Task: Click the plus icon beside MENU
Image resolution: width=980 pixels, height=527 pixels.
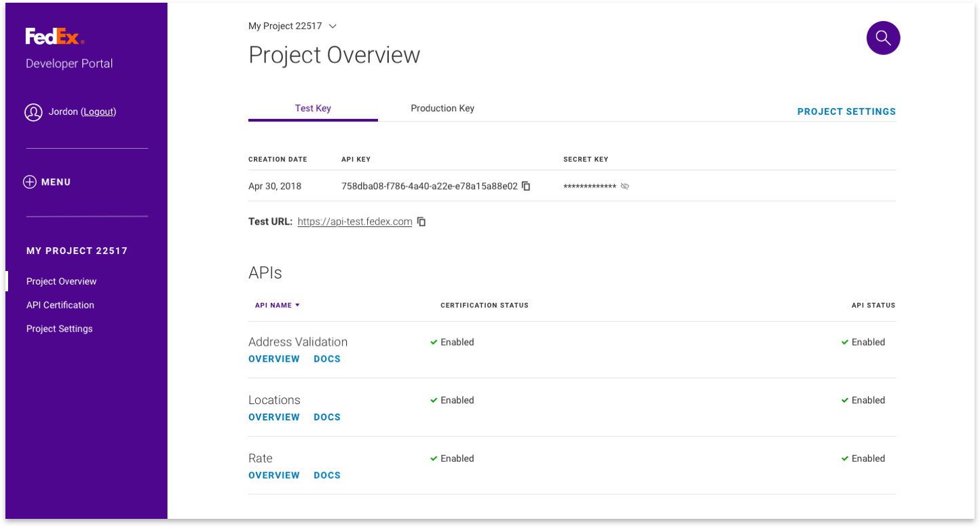Action: pyautogui.click(x=30, y=182)
